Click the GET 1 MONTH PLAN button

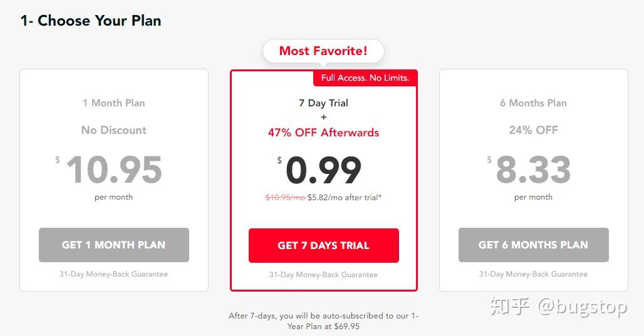pos(113,245)
